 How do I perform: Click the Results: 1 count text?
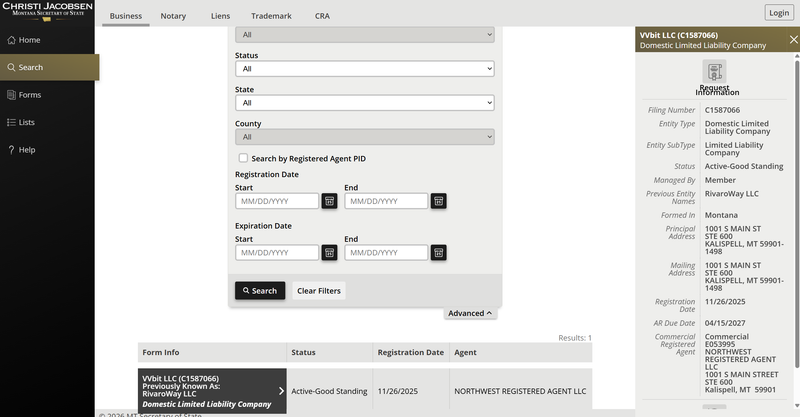[575, 338]
